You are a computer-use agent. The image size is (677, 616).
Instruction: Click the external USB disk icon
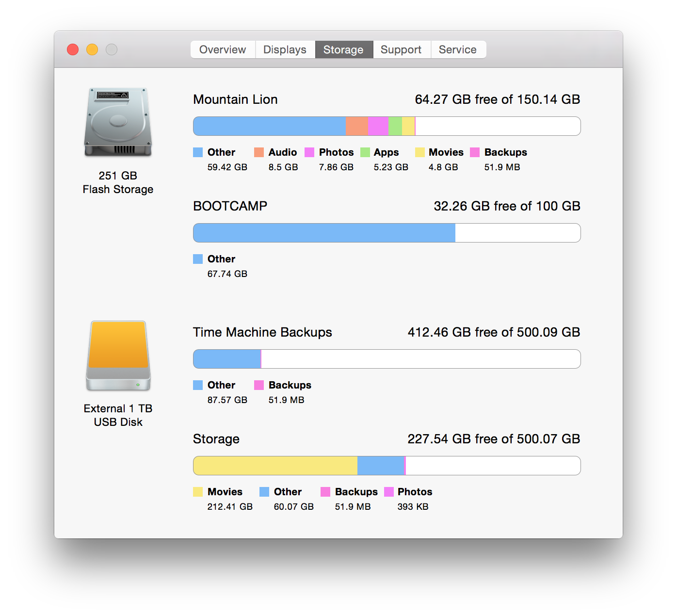pyautogui.click(x=118, y=356)
